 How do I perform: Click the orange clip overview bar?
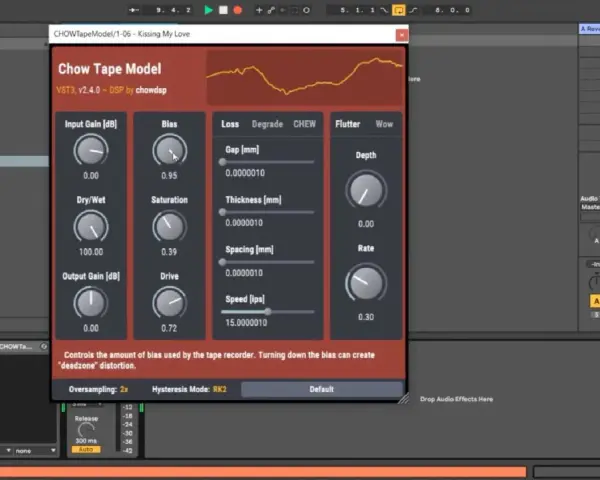coord(263,472)
